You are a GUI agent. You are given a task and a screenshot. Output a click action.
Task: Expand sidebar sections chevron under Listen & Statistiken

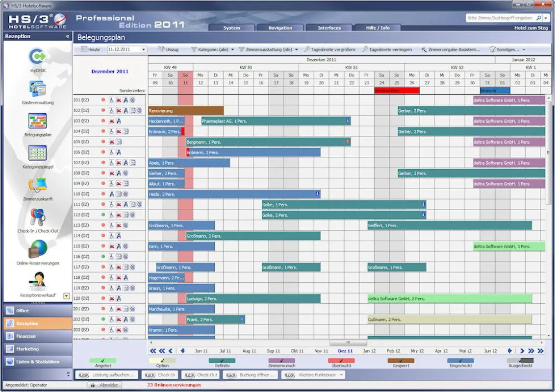tap(68, 373)
